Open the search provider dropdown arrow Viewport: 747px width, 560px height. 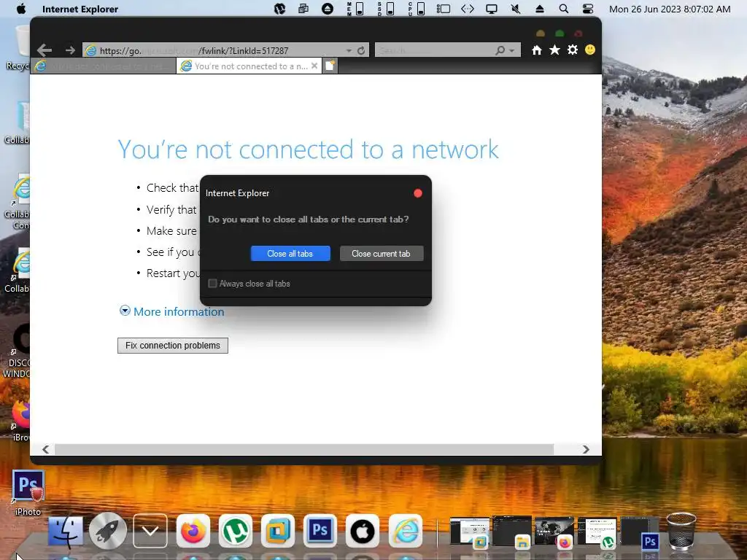point(511,50)
